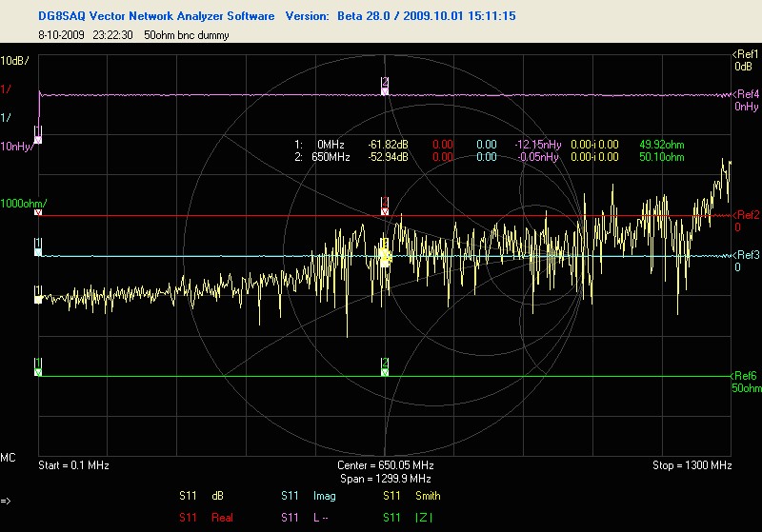Viewport: 762px width, 532px height.
Task: Click the 50ohm bnc dummy caption
Action: coord(187,35)
